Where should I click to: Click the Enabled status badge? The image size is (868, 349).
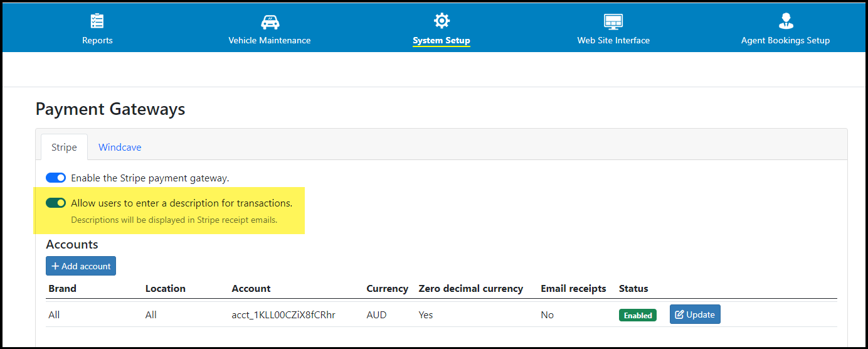(638, 315)
